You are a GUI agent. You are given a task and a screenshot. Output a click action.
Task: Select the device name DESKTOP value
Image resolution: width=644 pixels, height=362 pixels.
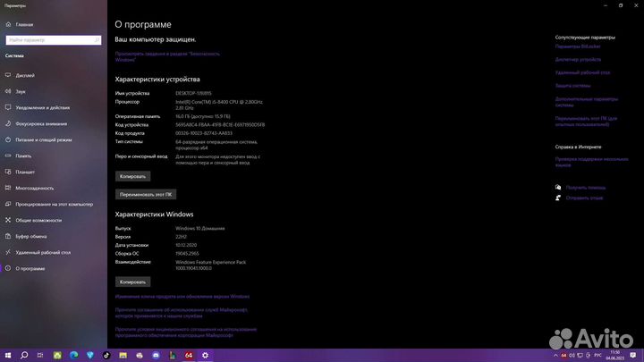(x=193, y=93)
